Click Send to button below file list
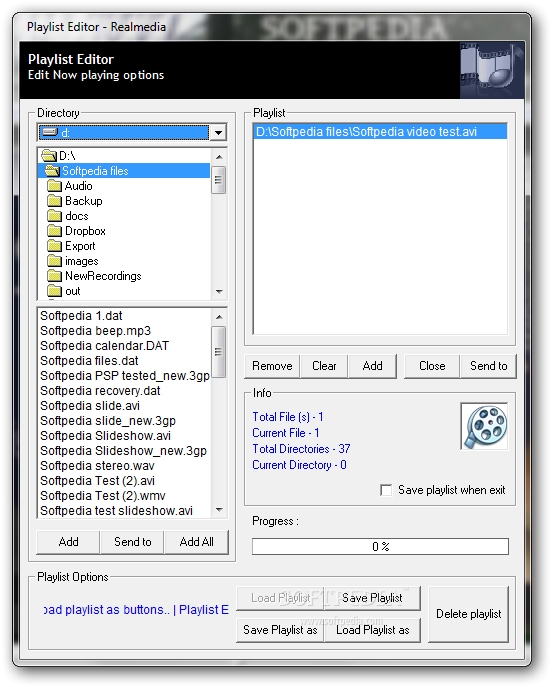 click(x=132, y=542)
